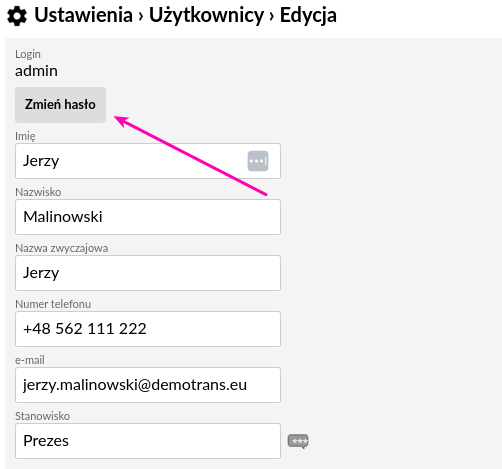Click the Login label
This screenshot has height=469, width=502.
28,54
